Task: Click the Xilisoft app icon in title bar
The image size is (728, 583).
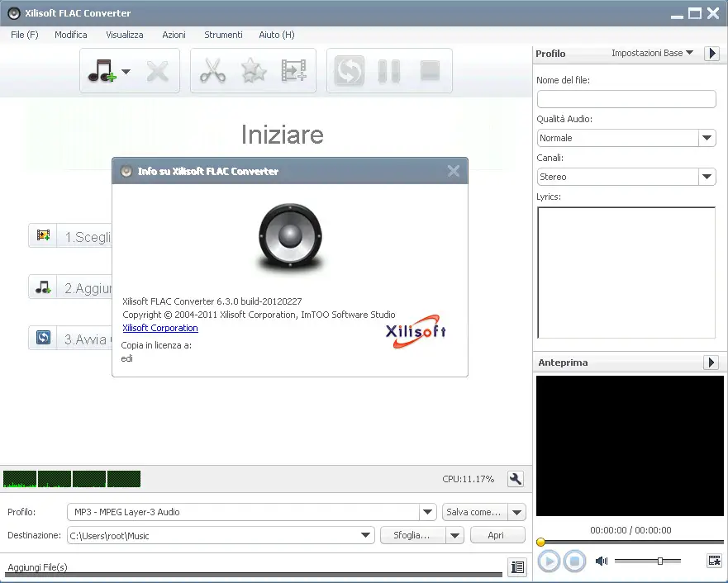Action: click(14, 13)
